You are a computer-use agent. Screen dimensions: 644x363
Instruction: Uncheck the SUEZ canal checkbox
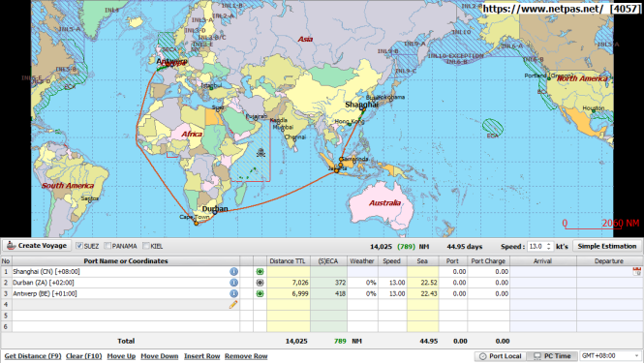click(x=79, y=246)
